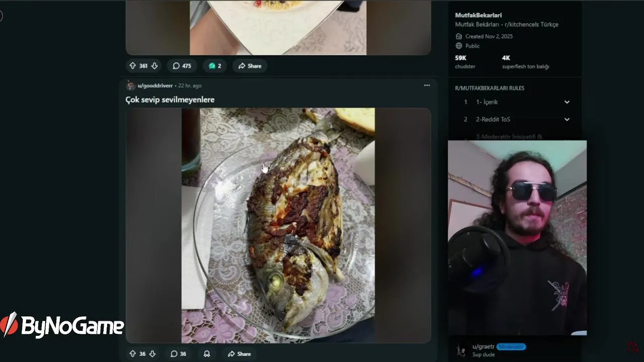
Task: Downvote the post with 361 votes
Action: [154, 66]
